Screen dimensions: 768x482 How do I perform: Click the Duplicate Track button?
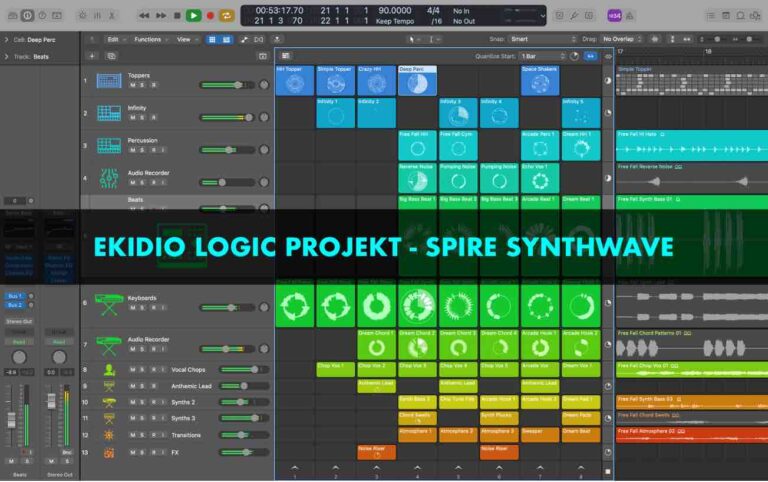(111, 56)
